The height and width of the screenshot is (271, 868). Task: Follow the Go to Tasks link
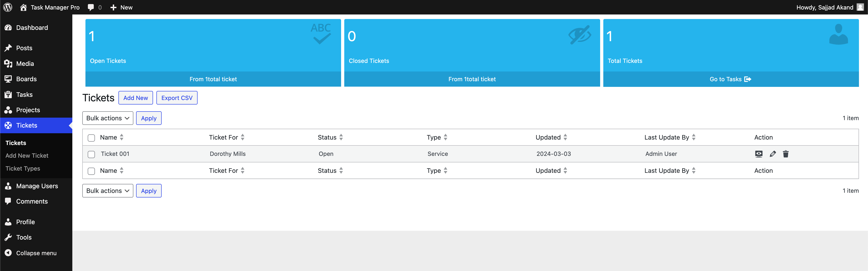(x=731, y=79)
